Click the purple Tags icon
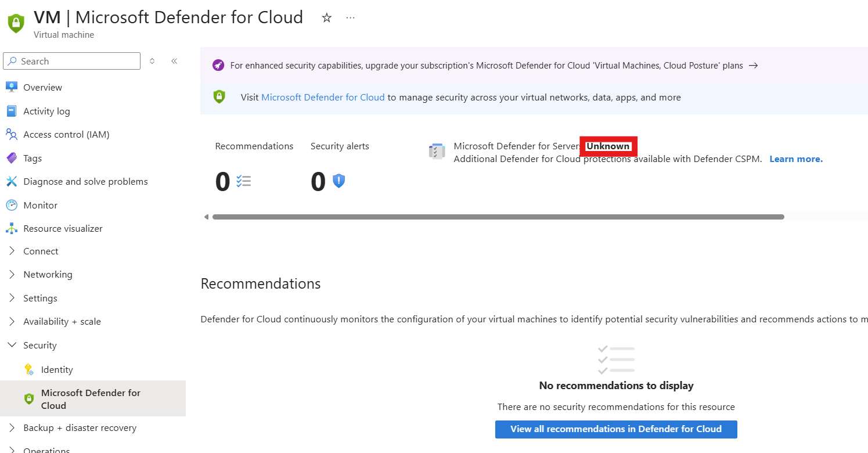Viewport: 868px width, 453px height. point(12,158)
